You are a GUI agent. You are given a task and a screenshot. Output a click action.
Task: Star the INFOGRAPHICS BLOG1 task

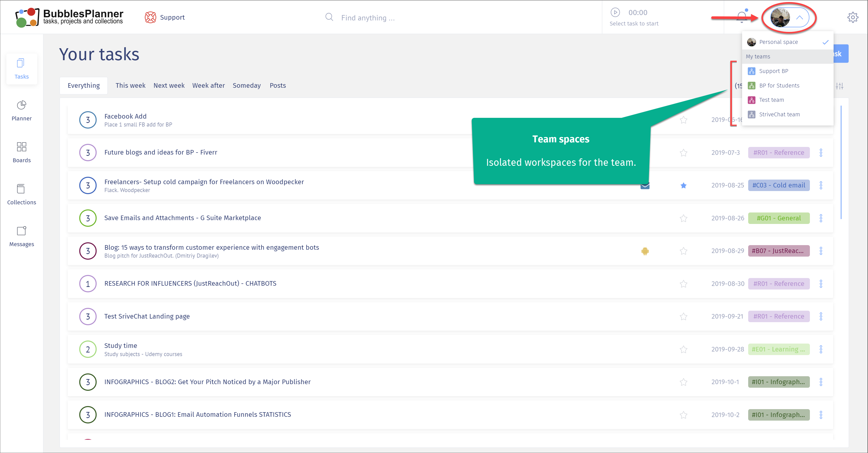click(683, 415)
